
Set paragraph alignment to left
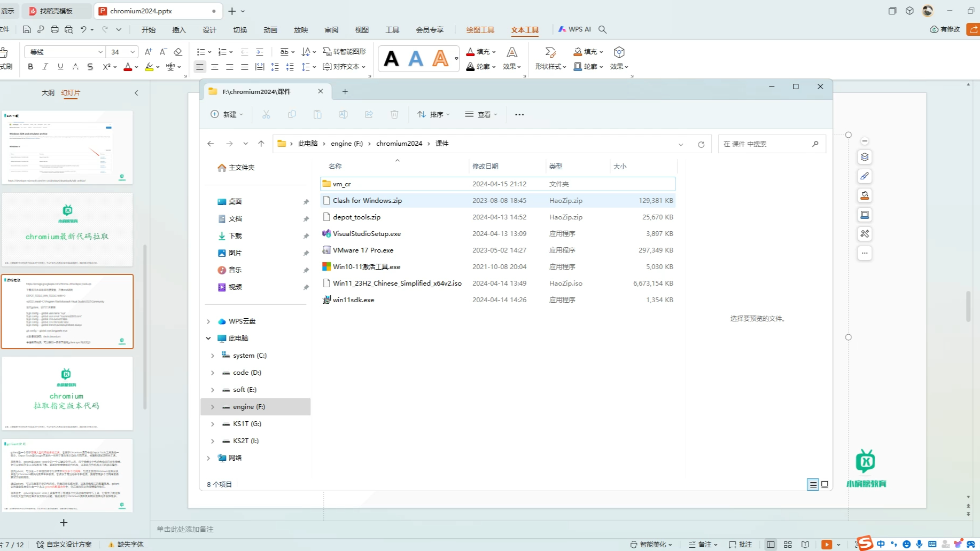coord(199,67)
